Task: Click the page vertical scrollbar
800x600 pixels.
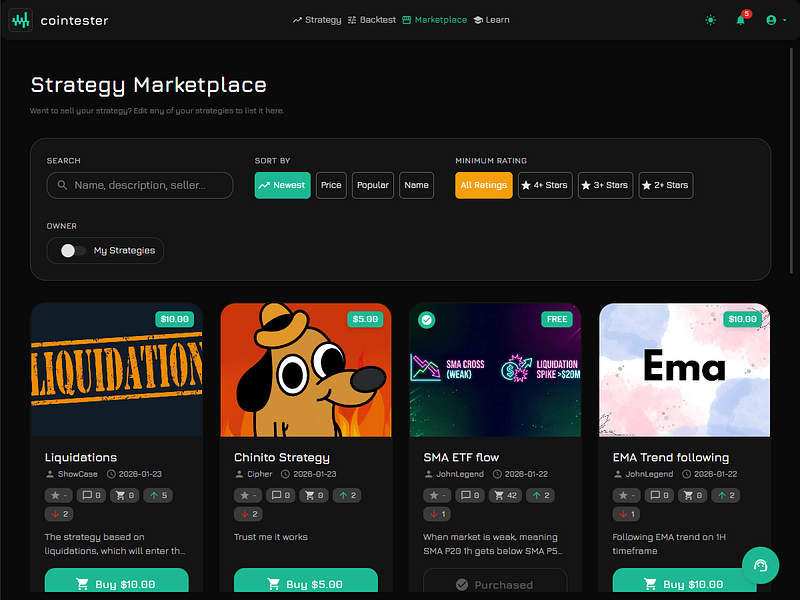Action: tap(791, 161)
